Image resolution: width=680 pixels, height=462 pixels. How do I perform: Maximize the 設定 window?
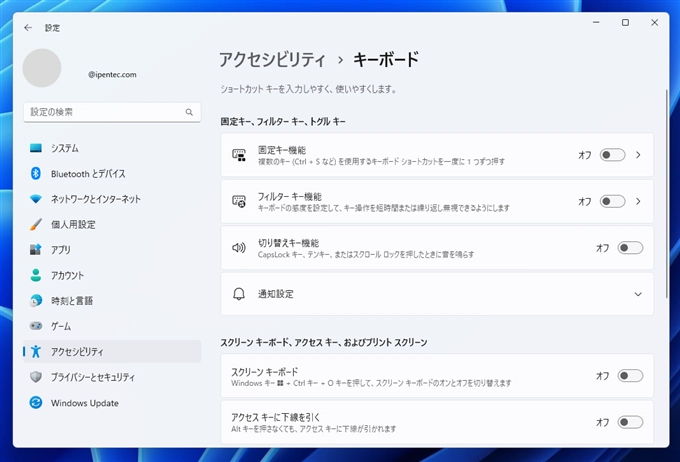coord(625,23)
